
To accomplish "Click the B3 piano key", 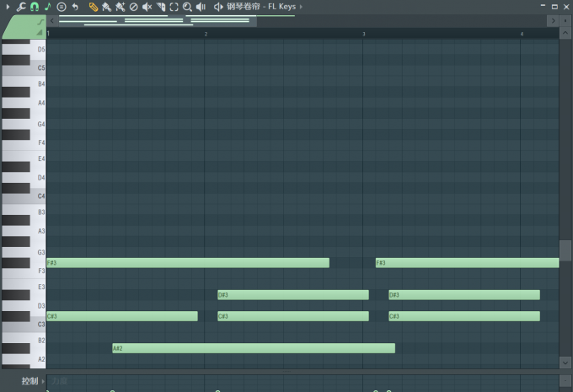I will [x=38, y=212].
